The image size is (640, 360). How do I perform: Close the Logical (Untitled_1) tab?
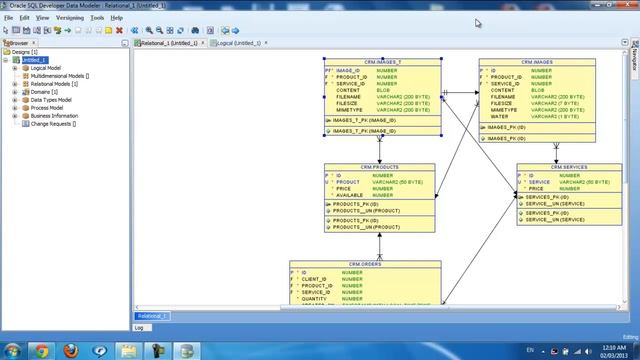[266, 42]
